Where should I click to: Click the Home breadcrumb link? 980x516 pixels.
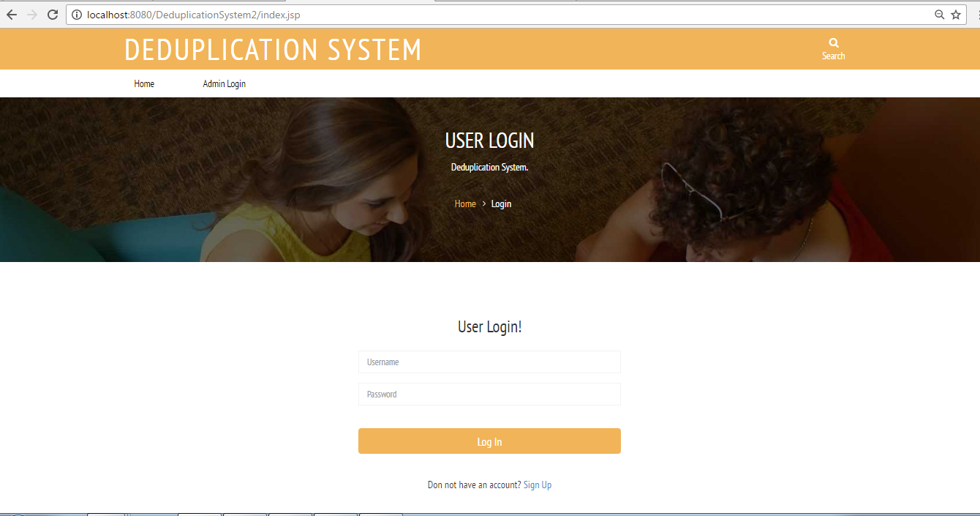(465, 204)
